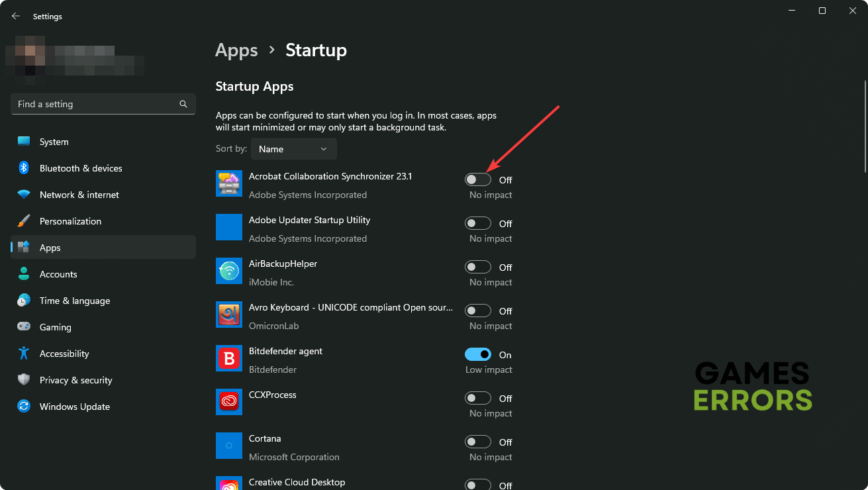Turn on Cortana startup toggle

pos(478,442)
